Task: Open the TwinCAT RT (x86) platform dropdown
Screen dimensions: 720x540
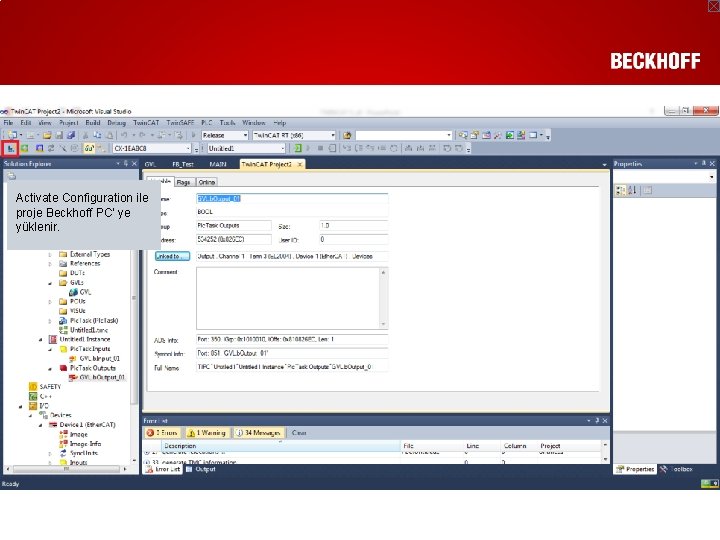Action: (333, 135)
